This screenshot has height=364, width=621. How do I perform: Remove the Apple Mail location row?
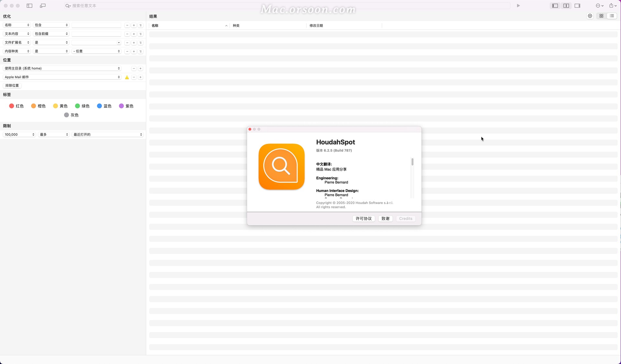(134, 77)
